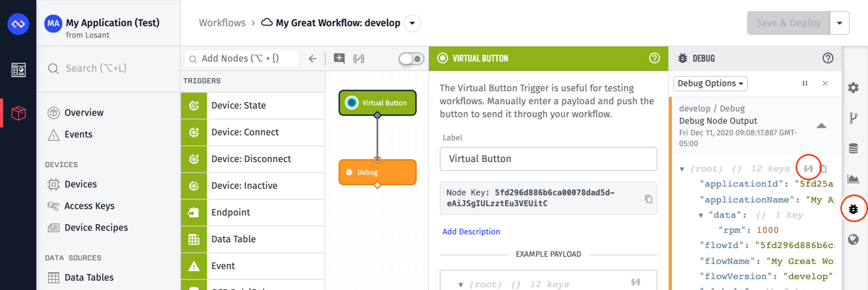The width and height of the screenshot is (868, 290).
Task: Open help for the Virtual Button panel
Action: point(655,59)
